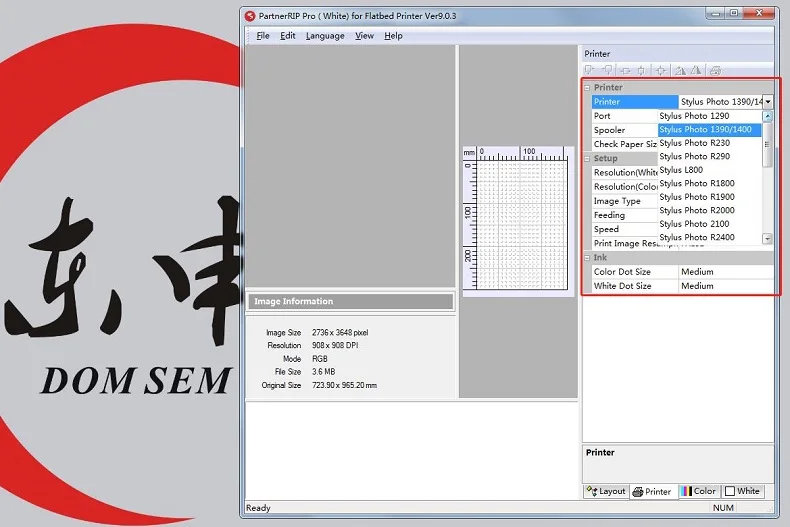Screen dimensions: 790x527
Task: Open the View menu
Action: pos(364,36)
